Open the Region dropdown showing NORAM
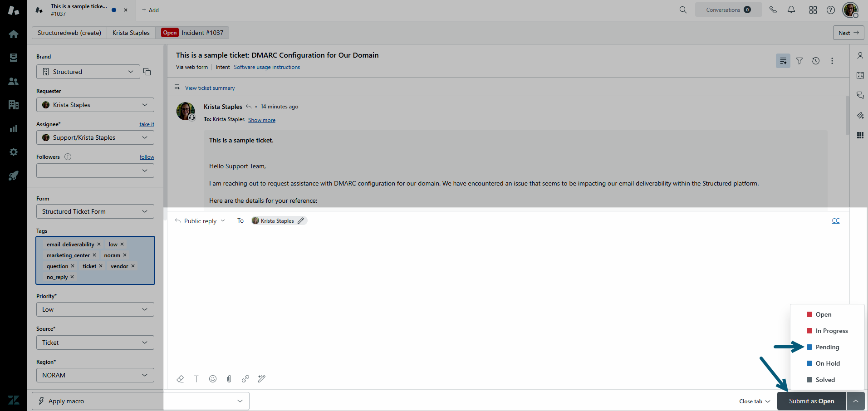The image size is (868, 411). [95, 375]
